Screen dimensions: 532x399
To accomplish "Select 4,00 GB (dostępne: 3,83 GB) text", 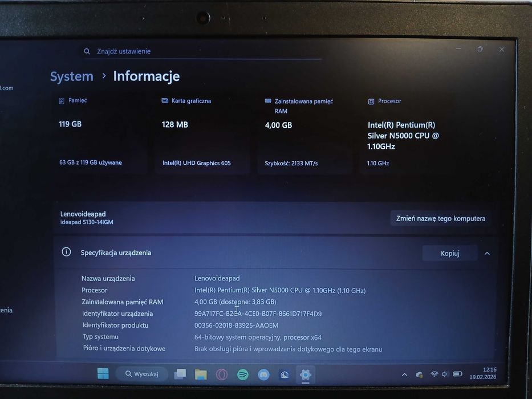I will [235, 302].
